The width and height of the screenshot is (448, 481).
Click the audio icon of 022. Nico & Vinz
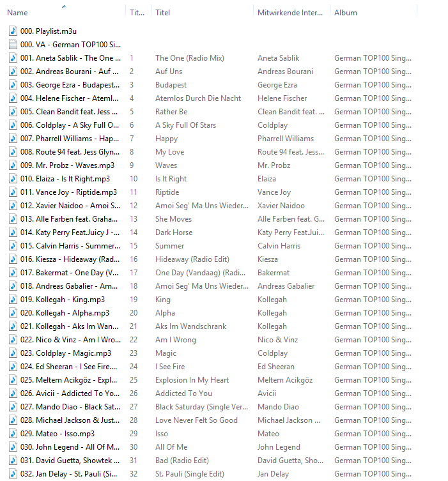pyautogui.click(x=13, y=340)
